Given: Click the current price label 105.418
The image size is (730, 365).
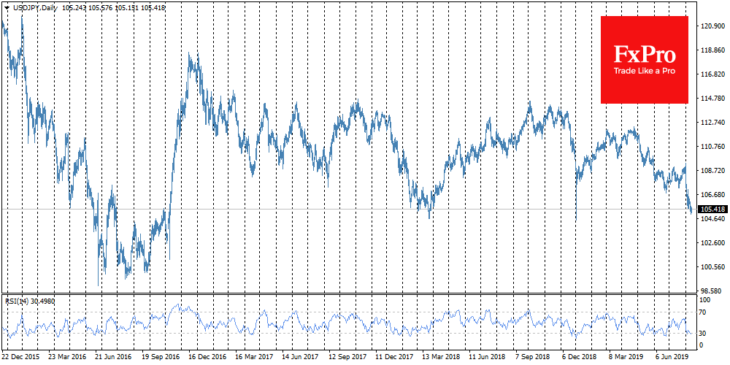Looking at the screenshot, I should (x=711, y=210).
